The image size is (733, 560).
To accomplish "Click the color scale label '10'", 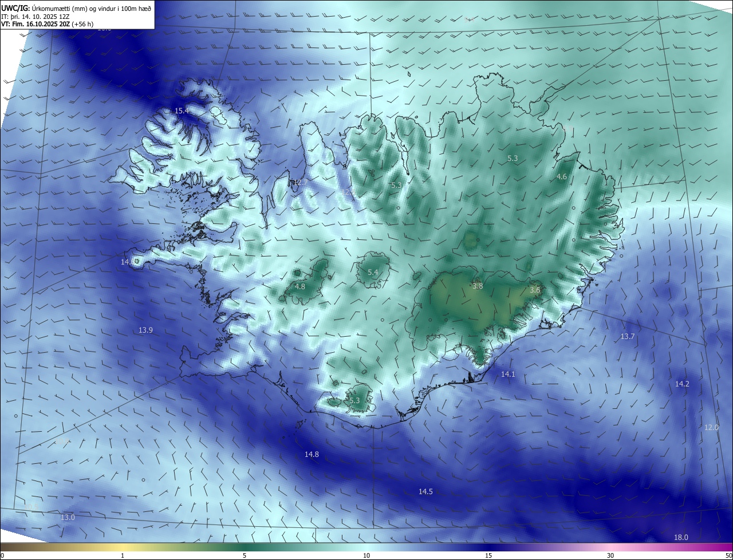I will coord(366,555).
